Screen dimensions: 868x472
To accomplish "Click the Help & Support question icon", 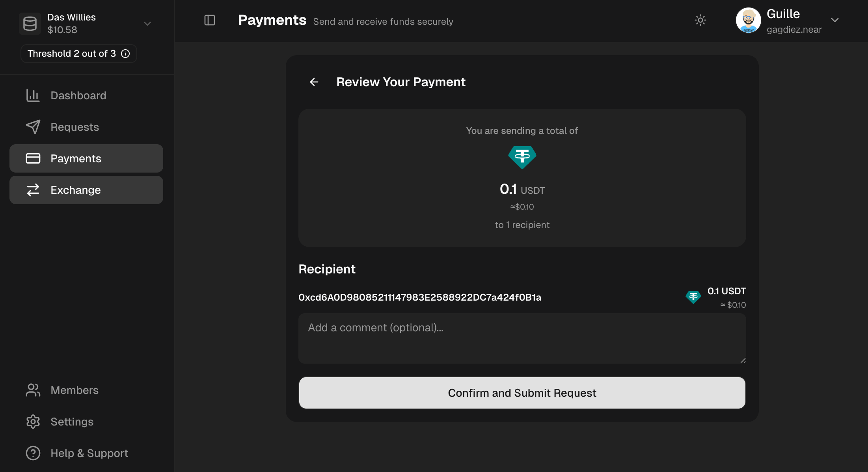I will [33, 453].
